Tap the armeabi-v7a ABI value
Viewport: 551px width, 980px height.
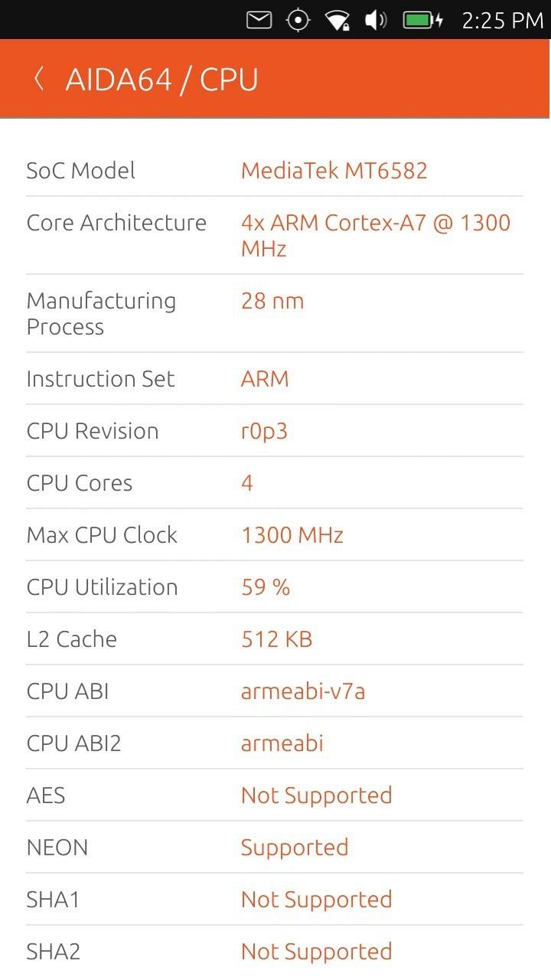tap(303, 691)
